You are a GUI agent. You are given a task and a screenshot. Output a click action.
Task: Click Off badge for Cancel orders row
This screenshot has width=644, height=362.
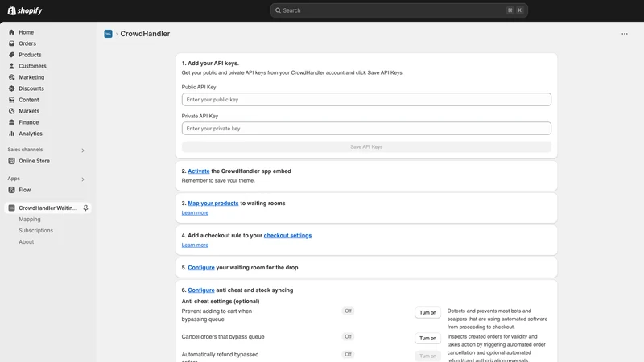click(x=348, y=337)
